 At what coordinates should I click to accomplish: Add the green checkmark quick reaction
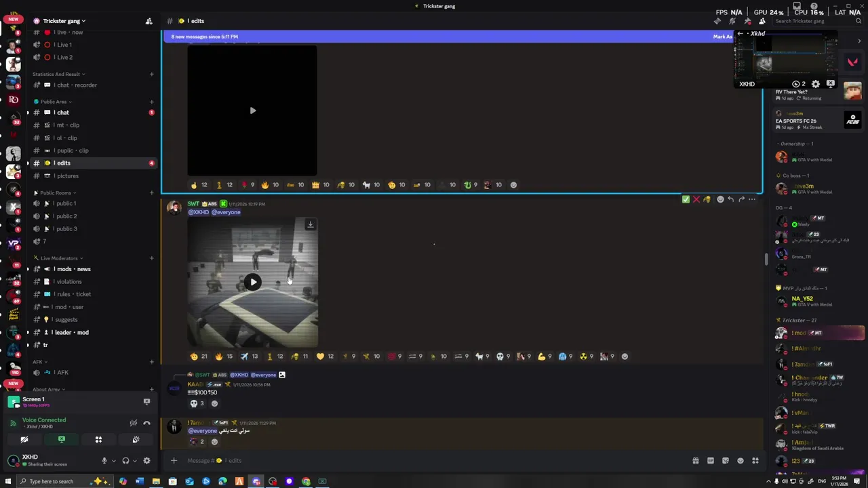686,199
